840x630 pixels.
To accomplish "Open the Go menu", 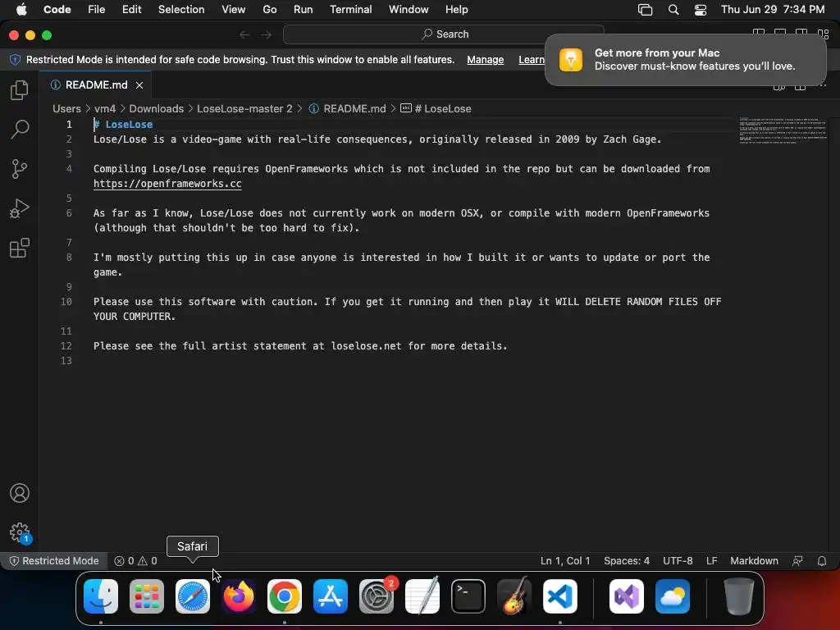I will pyautogui.click(x=269, y=10).
